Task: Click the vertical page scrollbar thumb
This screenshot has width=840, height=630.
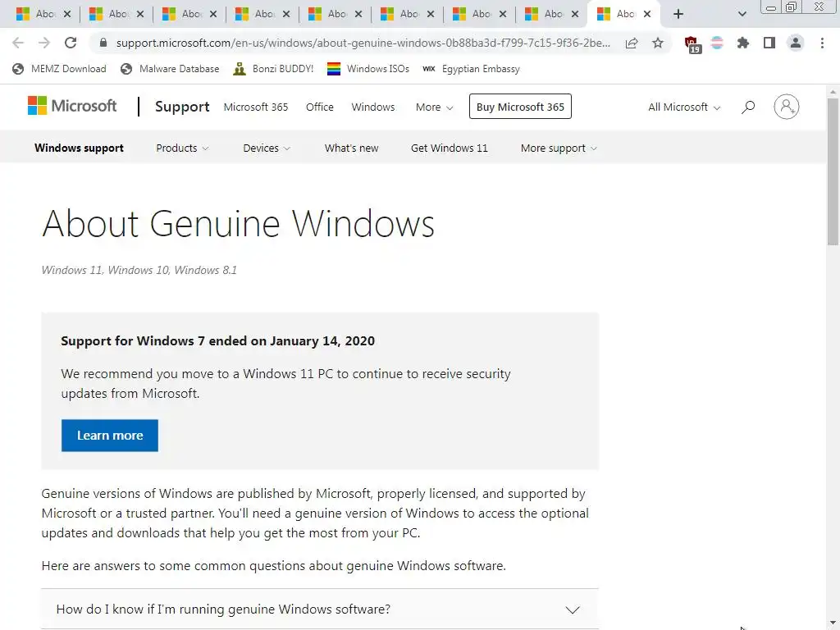Action: [833, 171]
